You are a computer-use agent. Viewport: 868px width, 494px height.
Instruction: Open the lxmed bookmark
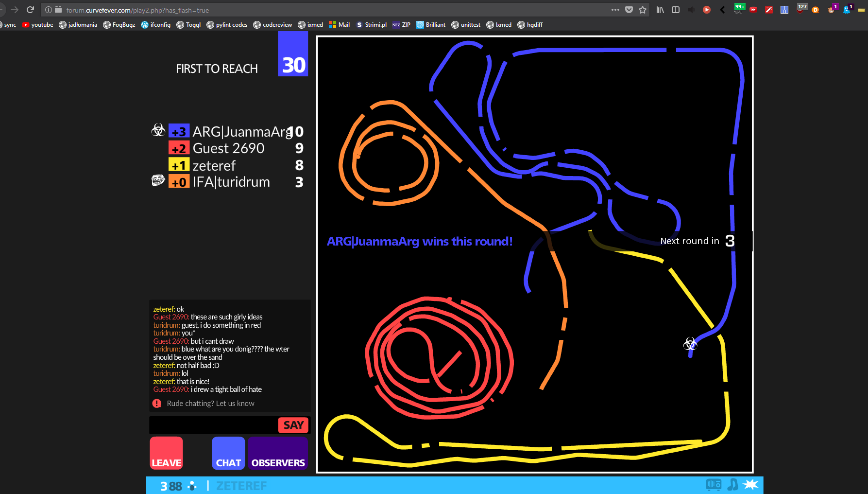499,25
